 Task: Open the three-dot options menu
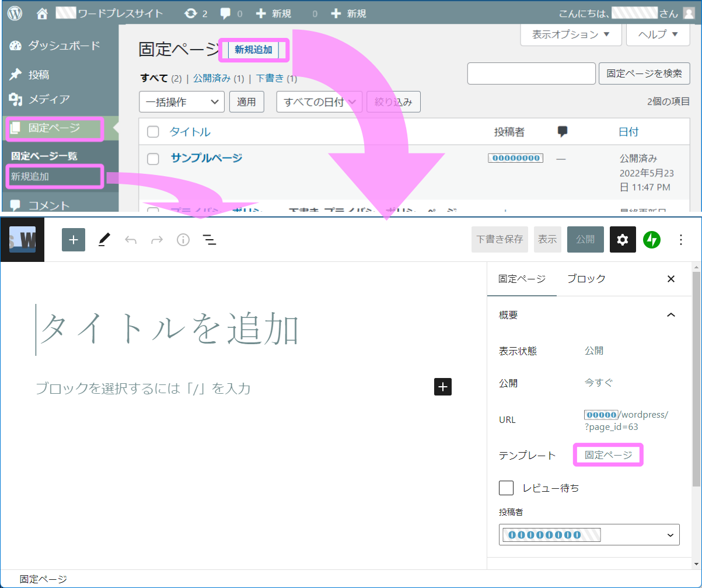(x=680, y=239)
